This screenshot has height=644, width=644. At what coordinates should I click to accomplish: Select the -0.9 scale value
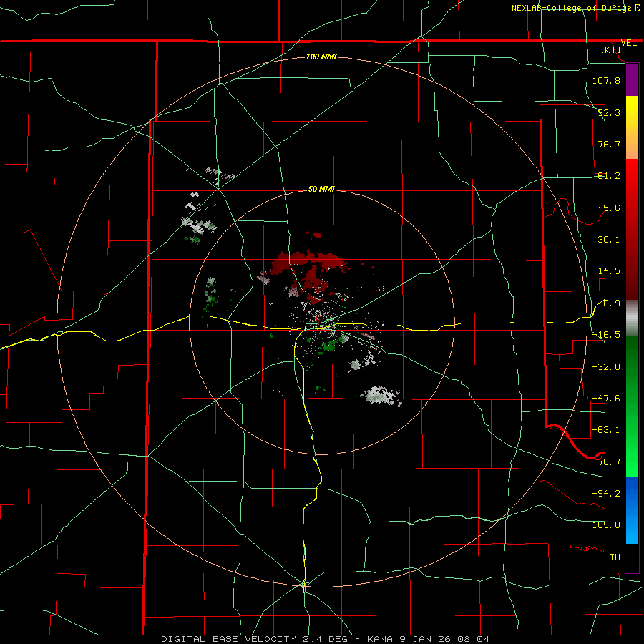[x=609, y=303]
